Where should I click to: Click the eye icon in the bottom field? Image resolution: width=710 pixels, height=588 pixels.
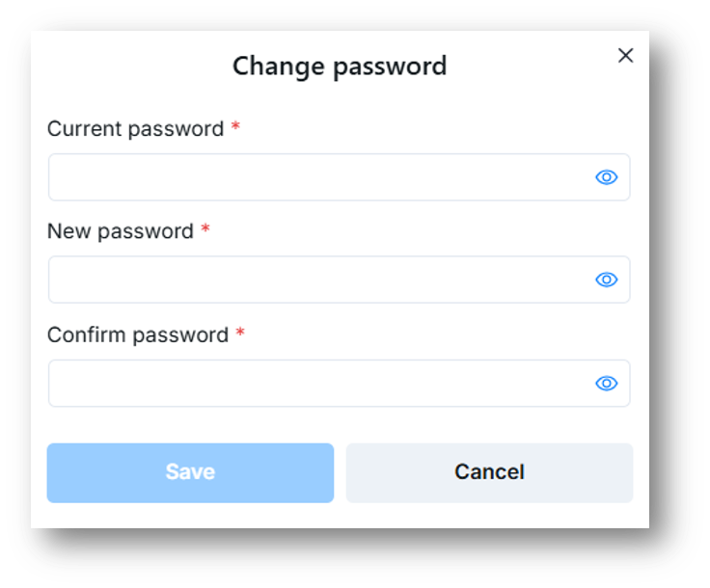pos(606,384)
